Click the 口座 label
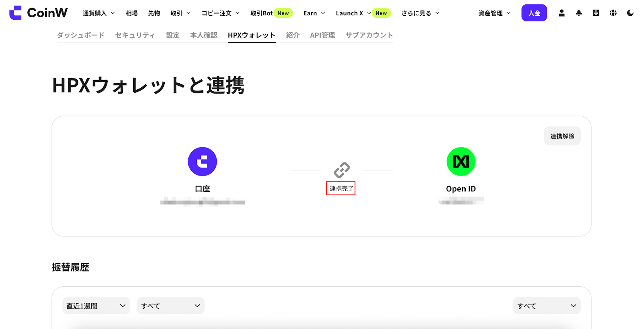This screenshot has height=329, width=644. pyautogui.click(x=202, y=189)
